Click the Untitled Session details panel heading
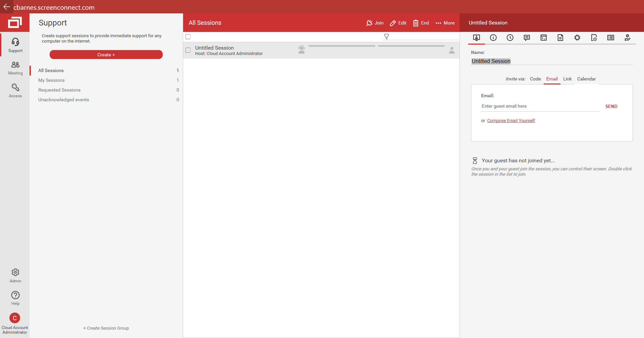Viewport: 644px width, 338px height. point(488,23)
